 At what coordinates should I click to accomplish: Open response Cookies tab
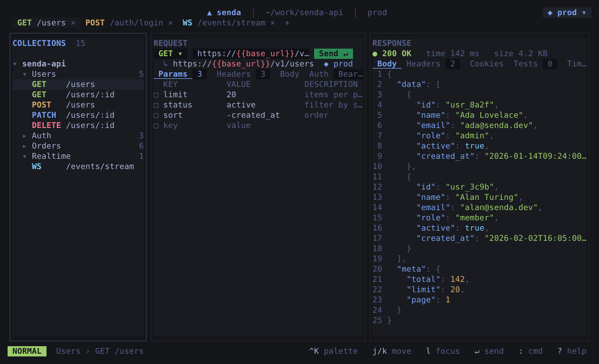[487, 64]
